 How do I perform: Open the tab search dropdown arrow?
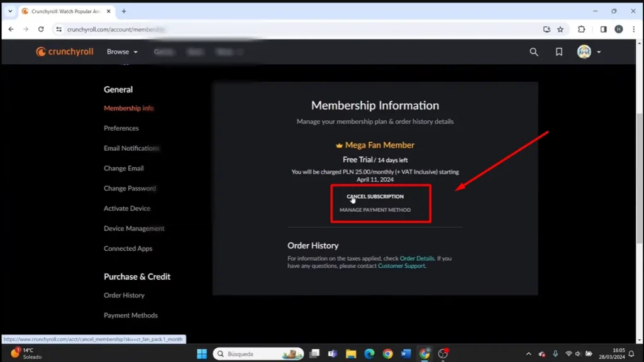(10, 11)
